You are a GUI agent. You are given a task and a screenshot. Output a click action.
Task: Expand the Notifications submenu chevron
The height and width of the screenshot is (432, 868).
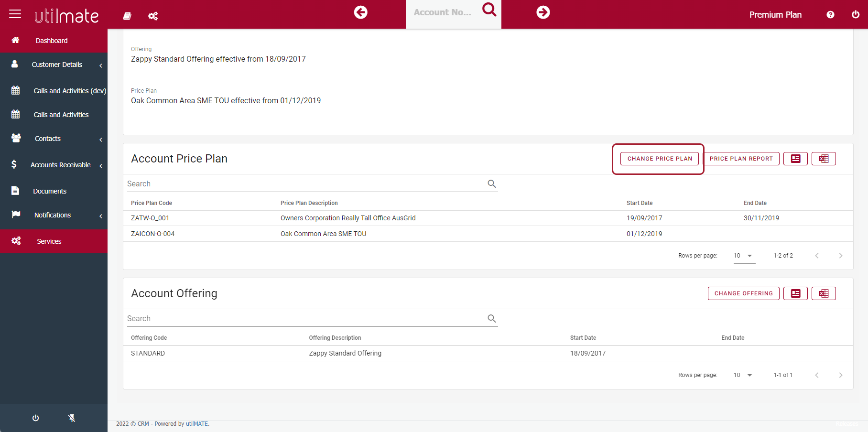tap(101, 216)
